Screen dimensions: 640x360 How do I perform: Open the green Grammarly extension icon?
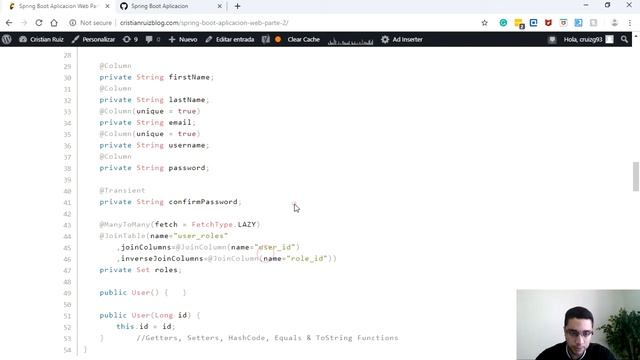point(503,23)
